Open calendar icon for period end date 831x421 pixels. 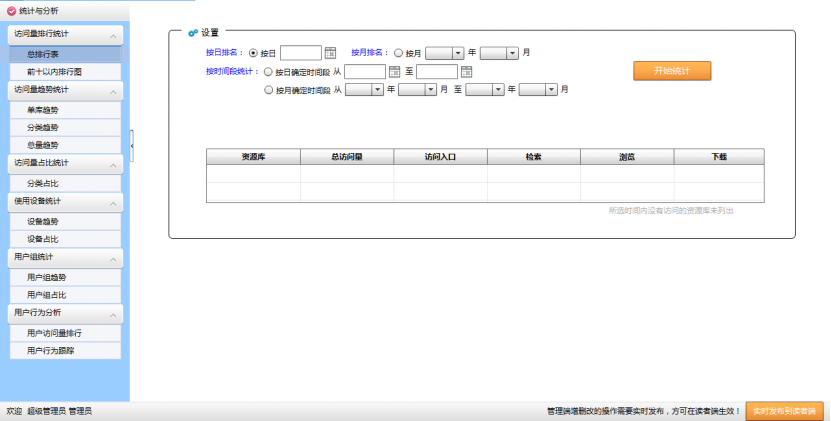tap(466, 71)
